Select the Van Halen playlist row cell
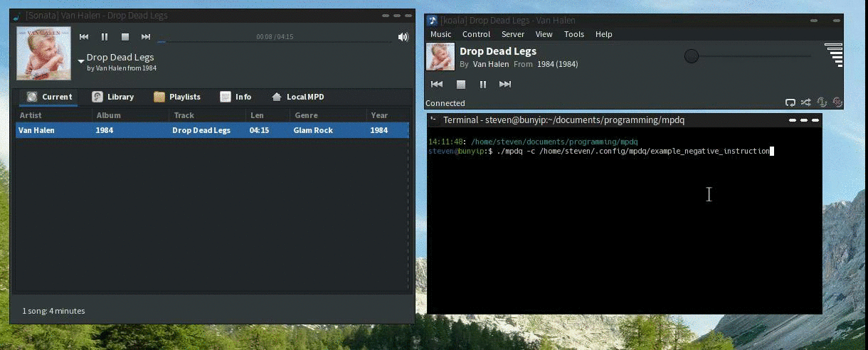The image size is (868, 350). click(36, 130)
